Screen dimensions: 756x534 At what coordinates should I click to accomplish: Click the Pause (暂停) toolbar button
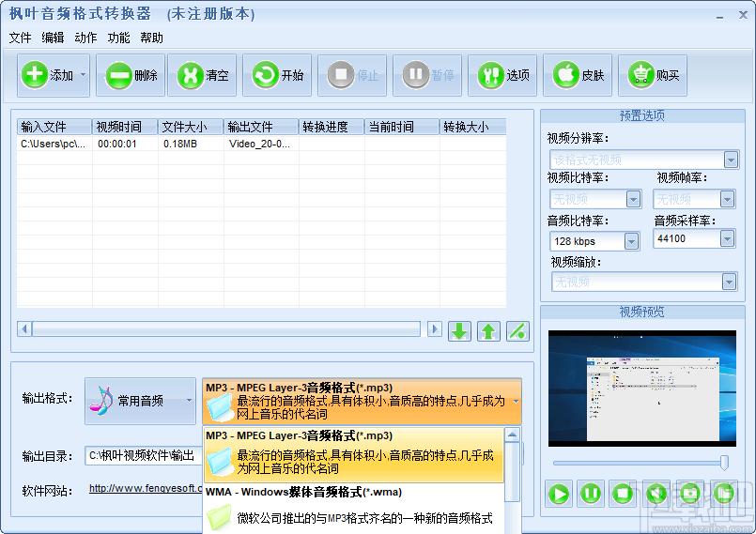point(427,76)
